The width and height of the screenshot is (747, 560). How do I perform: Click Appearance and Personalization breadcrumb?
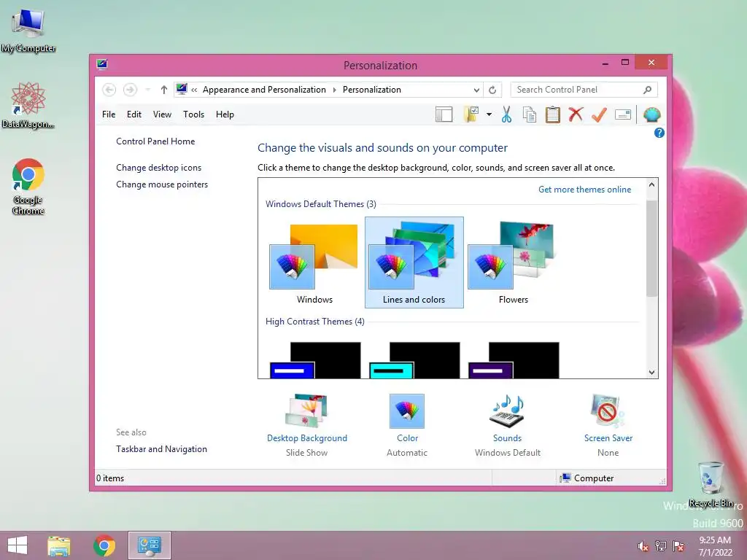(x=264, y=90)
